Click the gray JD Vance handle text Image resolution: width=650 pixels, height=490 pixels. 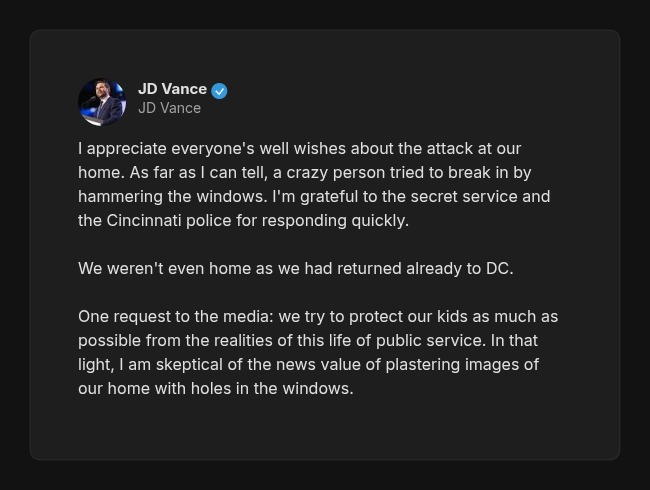[169, 108]
